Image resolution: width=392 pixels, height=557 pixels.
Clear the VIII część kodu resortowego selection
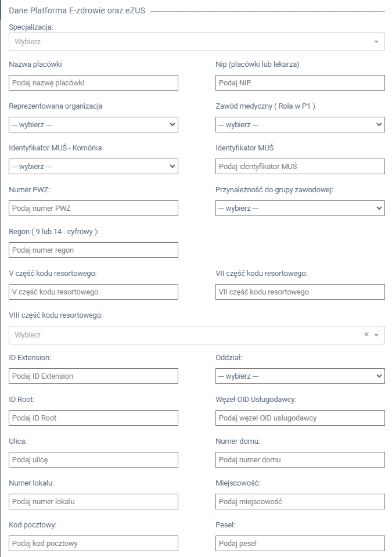click(x=366, y=335)
